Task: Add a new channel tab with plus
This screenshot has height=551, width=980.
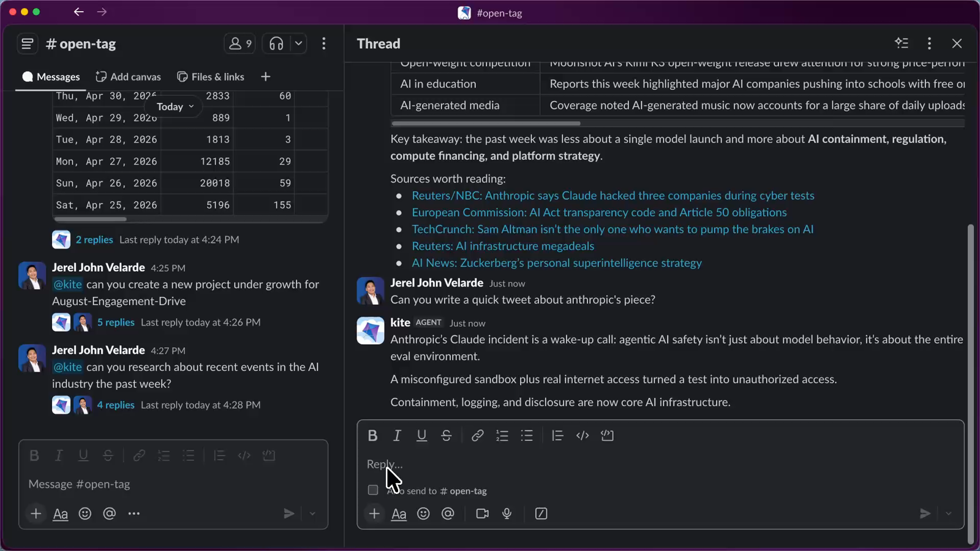Action: [265, 77]
